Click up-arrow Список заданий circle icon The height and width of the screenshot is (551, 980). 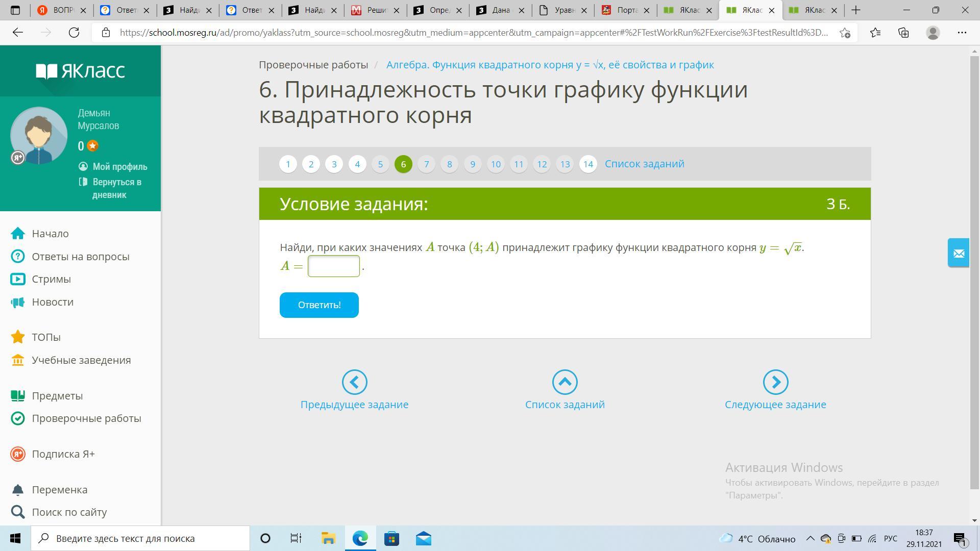coord(565,382)
